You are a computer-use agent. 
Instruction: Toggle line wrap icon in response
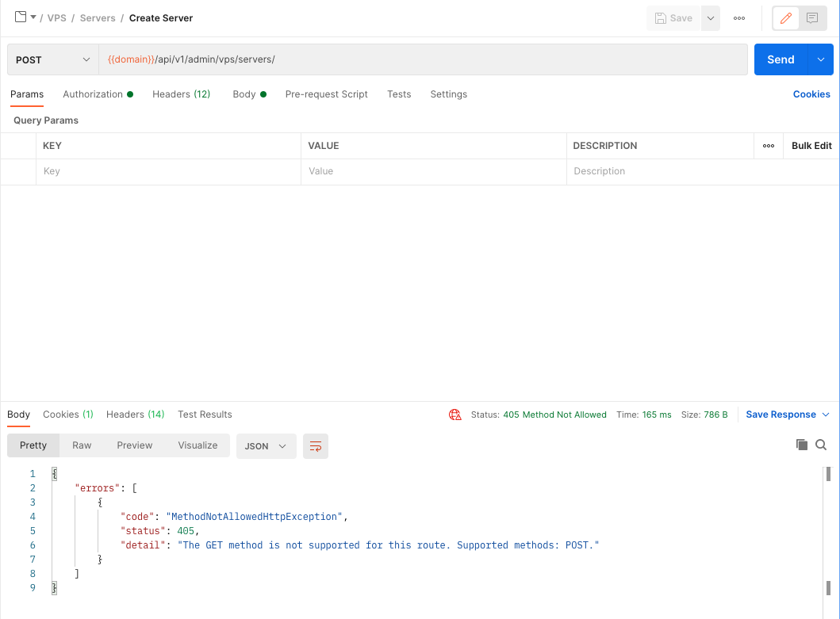[x=316, y=446]
